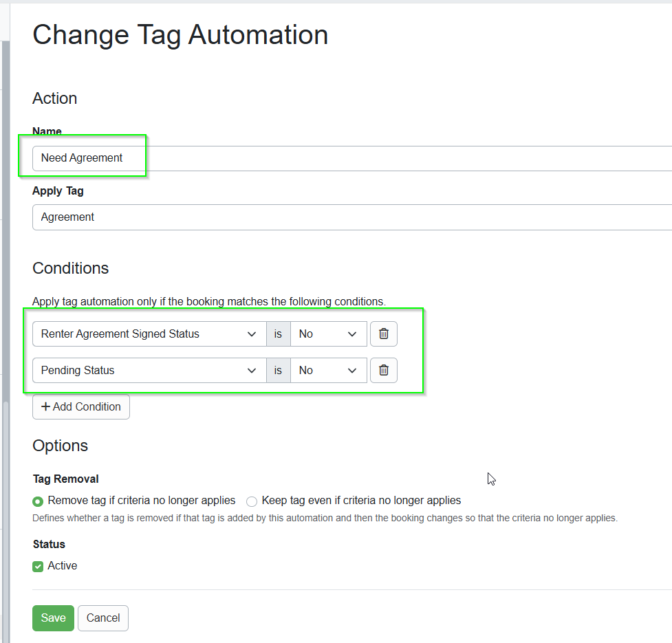Viewport: 672px width, 643px height.
Task: Open the No value dropdown for Renter Agreement
Action: [x=328, y=334]
